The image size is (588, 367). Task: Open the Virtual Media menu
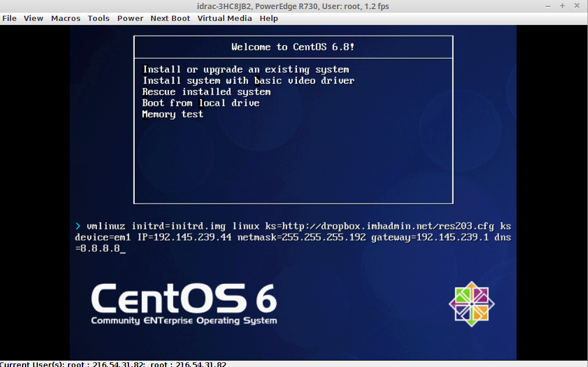pos(224,18)
